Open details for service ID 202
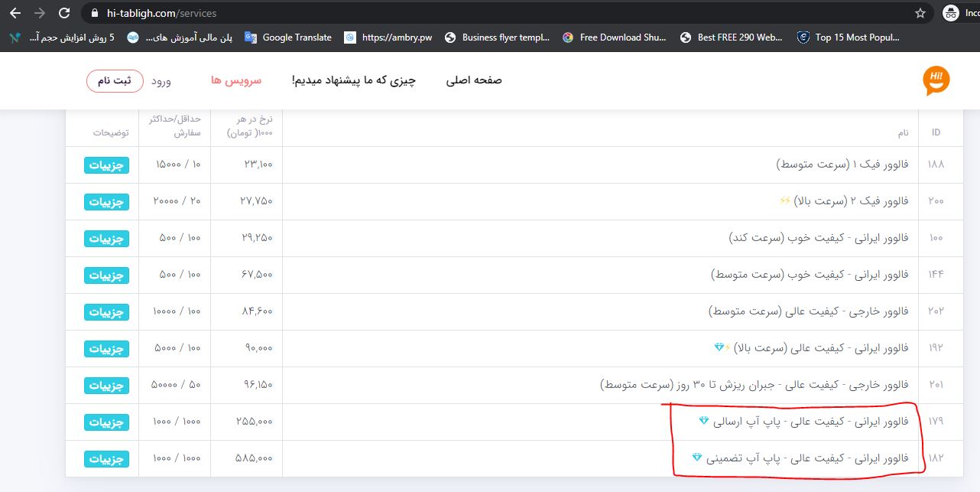This screenshot has height=492, width=980. click(x=106, y=312)
